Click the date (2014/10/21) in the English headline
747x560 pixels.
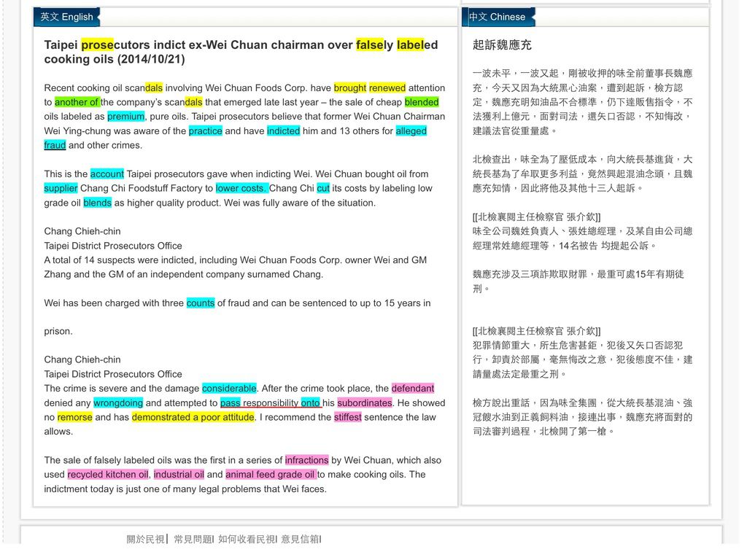[x=151, y=59]
